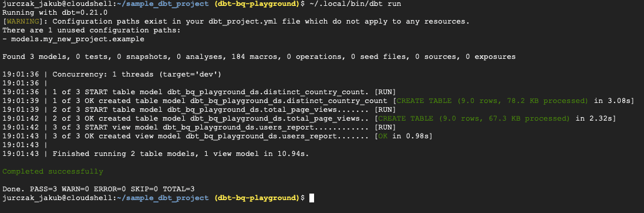644x213 pixels.
Task: Click green 'Completed successfully' message
Action: [x=53, y=171]
